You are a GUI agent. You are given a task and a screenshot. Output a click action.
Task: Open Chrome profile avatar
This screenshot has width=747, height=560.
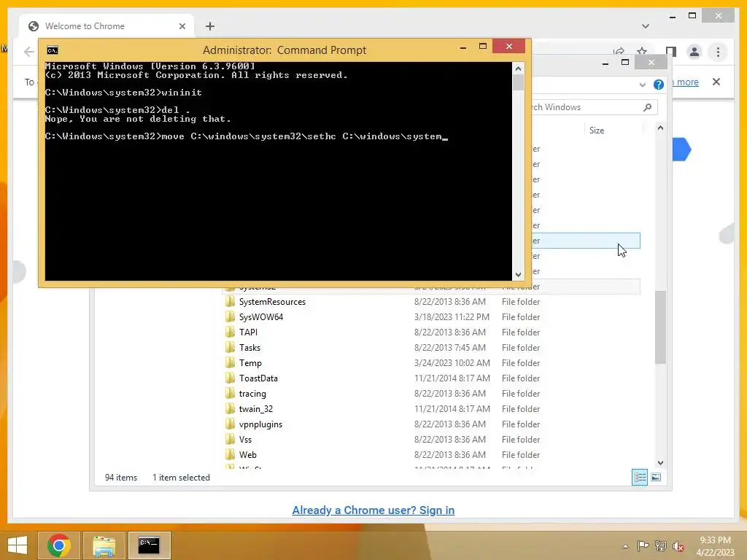click(x=694, y=52)
